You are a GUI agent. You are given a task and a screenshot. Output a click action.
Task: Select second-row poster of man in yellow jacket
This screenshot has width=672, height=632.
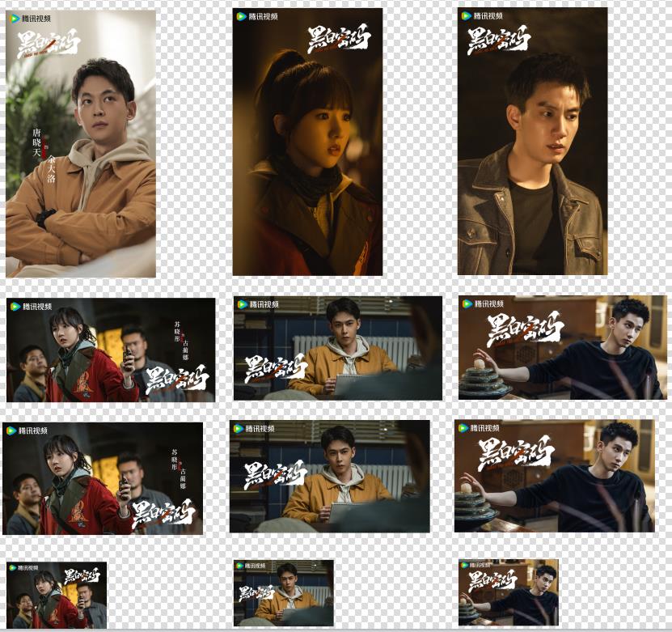338,348
